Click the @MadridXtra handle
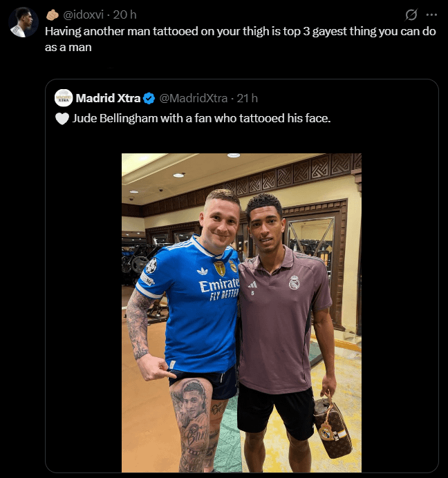 [x=193, y=98]
